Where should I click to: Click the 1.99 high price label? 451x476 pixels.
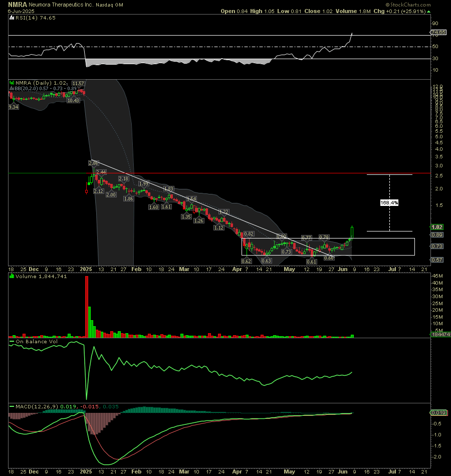pyautogui.click(x=144, y=184)
